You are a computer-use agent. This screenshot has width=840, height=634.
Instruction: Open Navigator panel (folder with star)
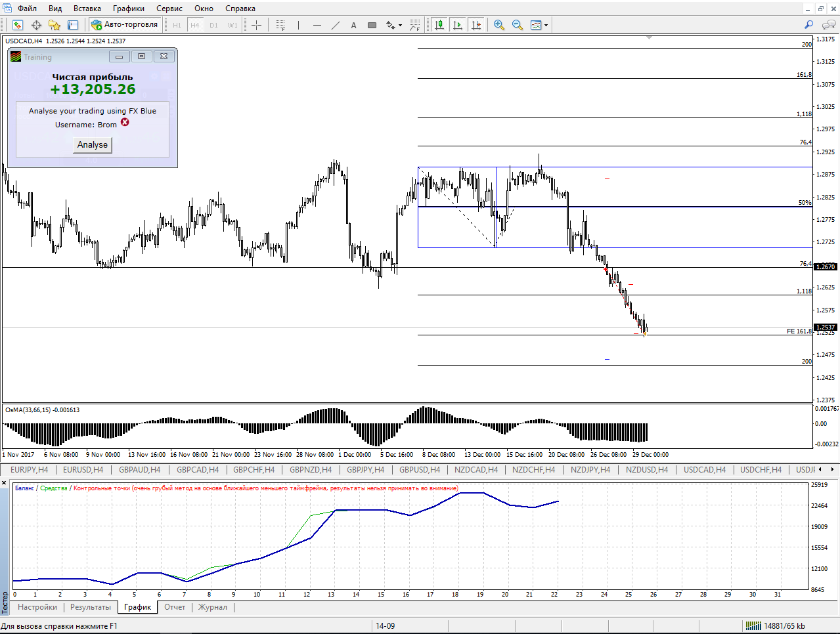click(55, 25)
